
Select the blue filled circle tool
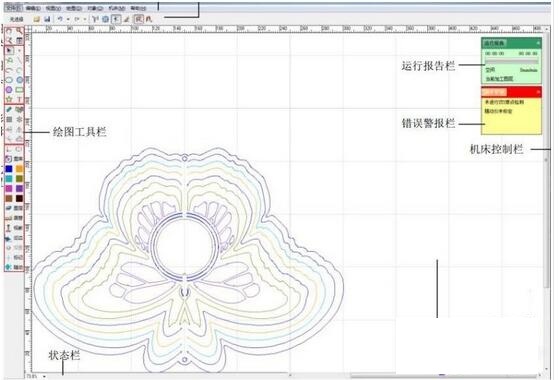[20, 80]
